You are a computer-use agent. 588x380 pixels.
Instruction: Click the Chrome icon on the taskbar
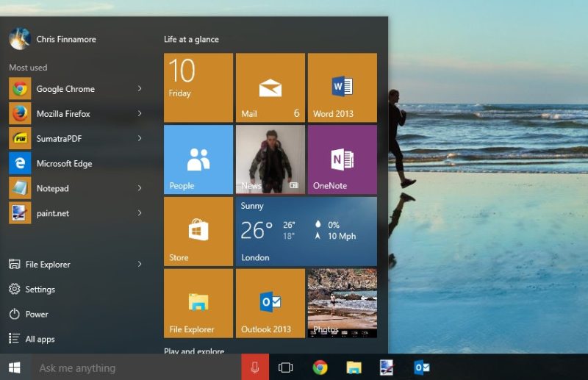pyautogui.click(x=320, y=368)
